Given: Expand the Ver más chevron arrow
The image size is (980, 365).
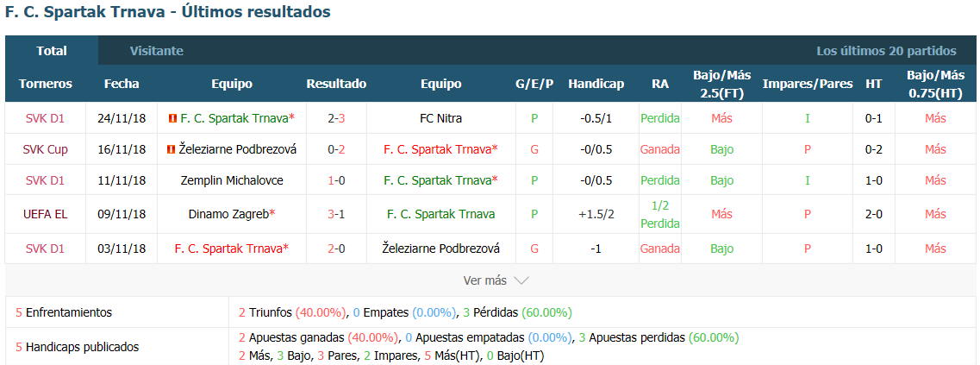Looking at the screenshot, I should coord(521,280).
